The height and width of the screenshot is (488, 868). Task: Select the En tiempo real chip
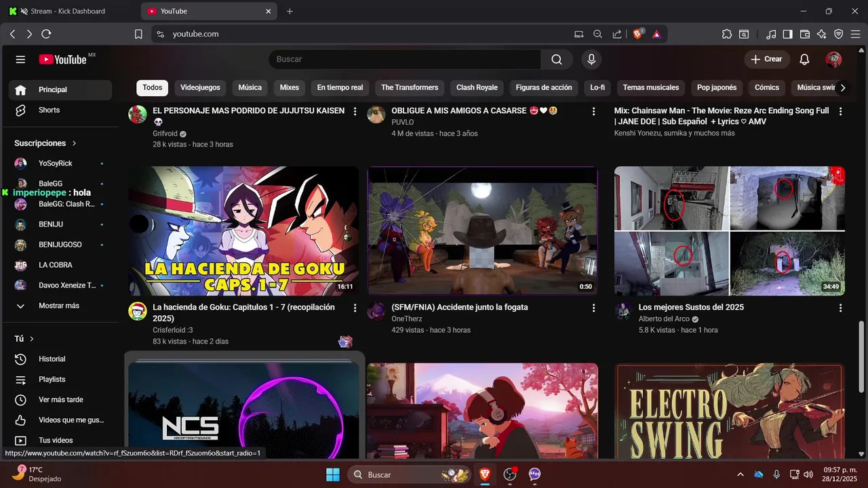coord(340,87)
